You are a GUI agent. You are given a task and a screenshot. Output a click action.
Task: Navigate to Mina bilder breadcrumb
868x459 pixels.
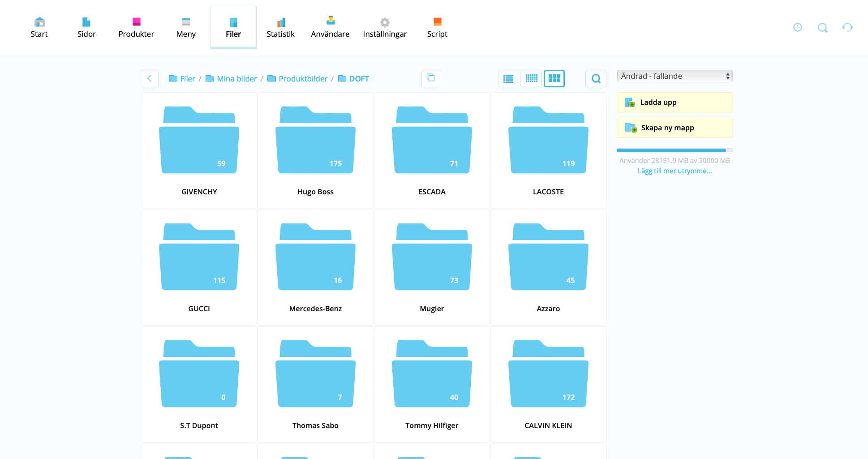tap(231, 79)
